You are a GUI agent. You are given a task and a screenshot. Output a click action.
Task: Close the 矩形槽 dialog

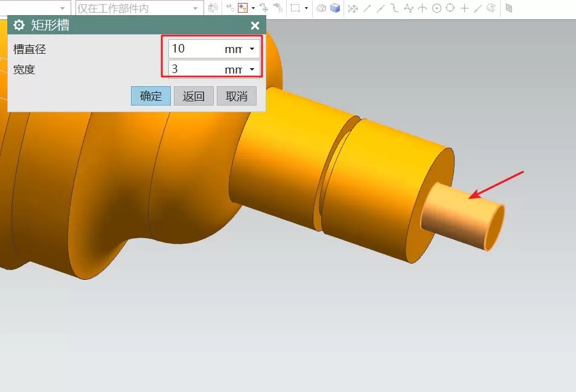click(255, 25)
